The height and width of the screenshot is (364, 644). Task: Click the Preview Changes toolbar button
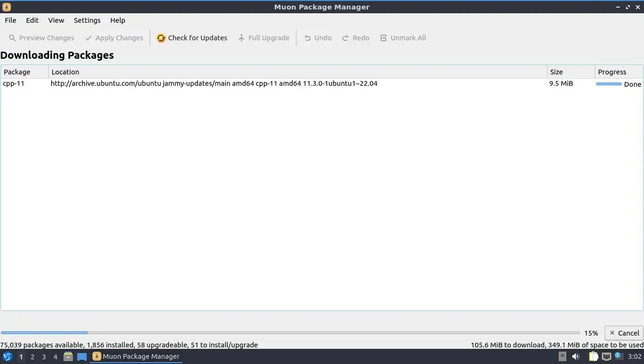(42, 38)
